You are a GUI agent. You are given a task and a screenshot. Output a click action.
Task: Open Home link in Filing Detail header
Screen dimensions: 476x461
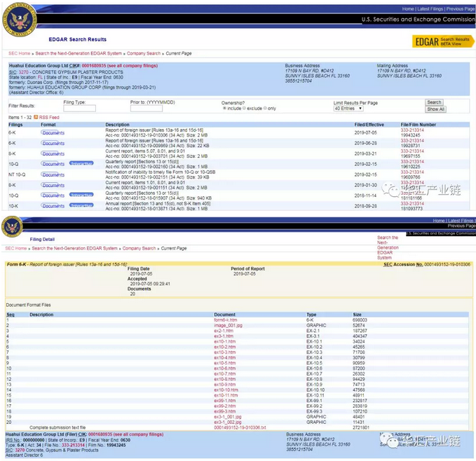(439, 221)
